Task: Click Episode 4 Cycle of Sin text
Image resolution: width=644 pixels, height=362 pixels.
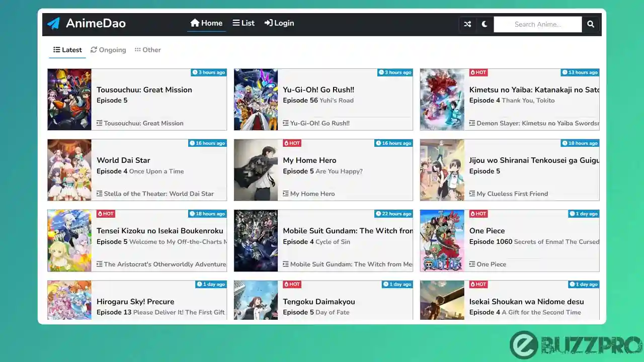Action: tap(316, 242)
